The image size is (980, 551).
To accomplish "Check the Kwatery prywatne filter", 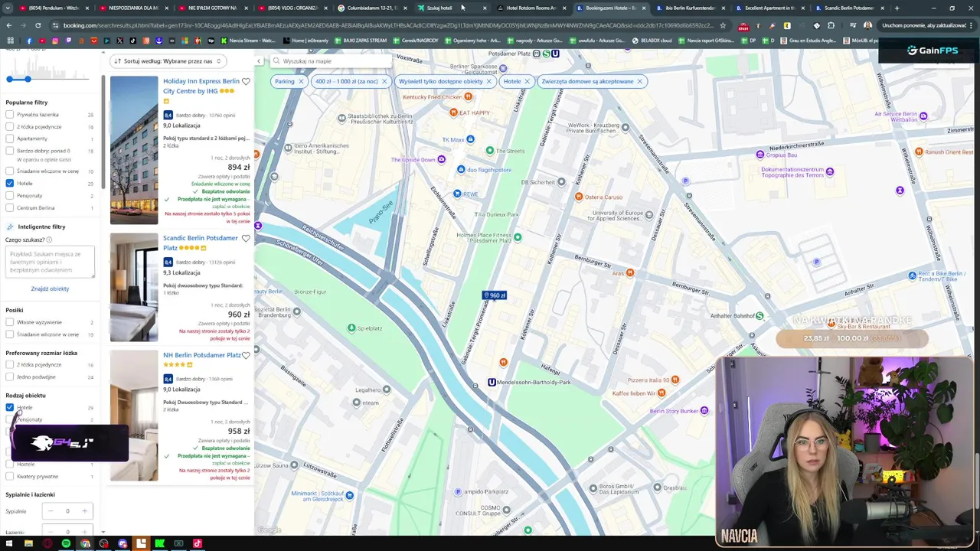I will (x=10, y=476).
